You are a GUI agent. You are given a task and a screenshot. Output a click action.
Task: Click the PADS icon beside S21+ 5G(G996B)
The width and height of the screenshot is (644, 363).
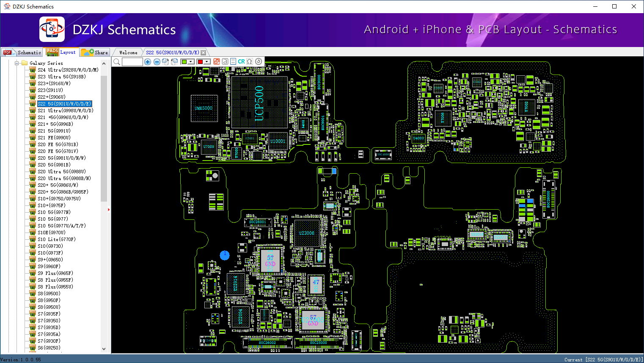33,124
